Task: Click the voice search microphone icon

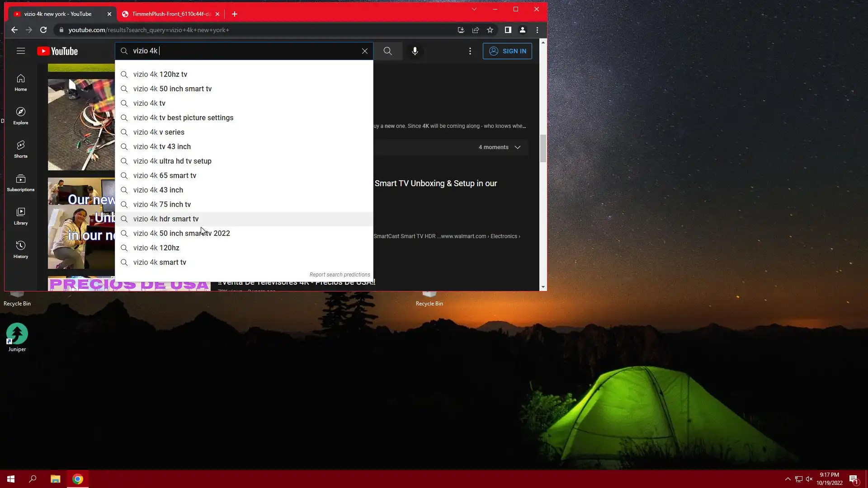Action: coord(415,51)
